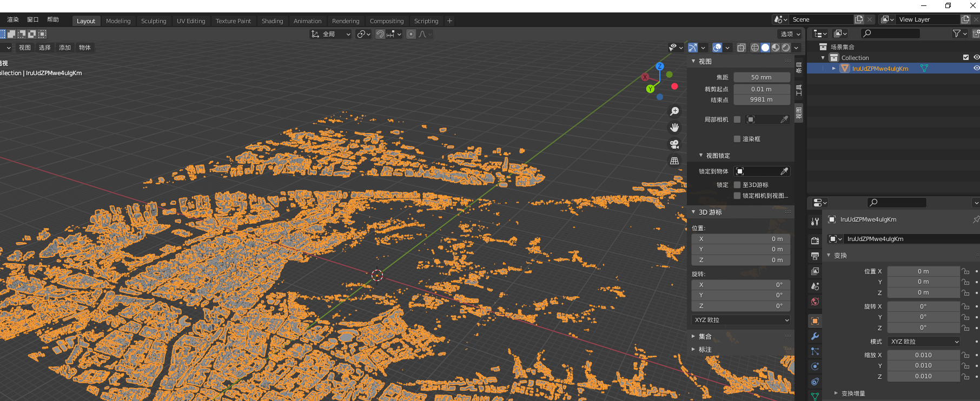Collapse the 视图锁定 subpanel
980x401 pixels.
(x=701, y=156)
